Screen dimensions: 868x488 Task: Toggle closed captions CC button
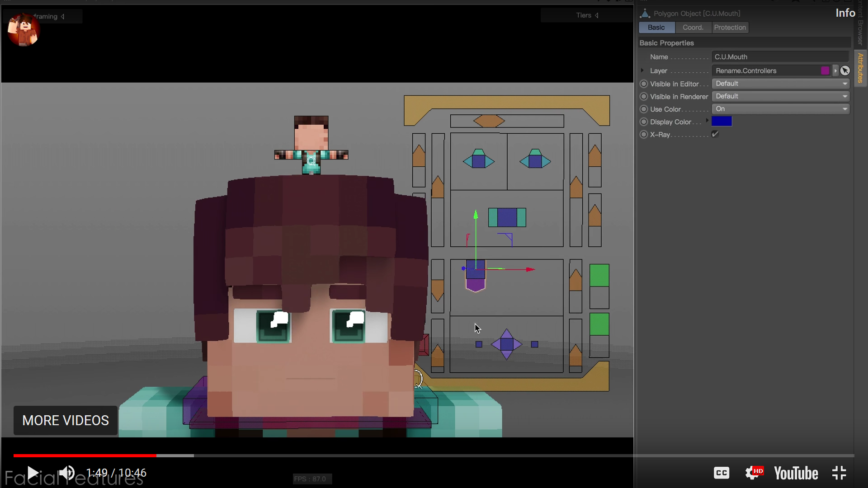(722, 473)
